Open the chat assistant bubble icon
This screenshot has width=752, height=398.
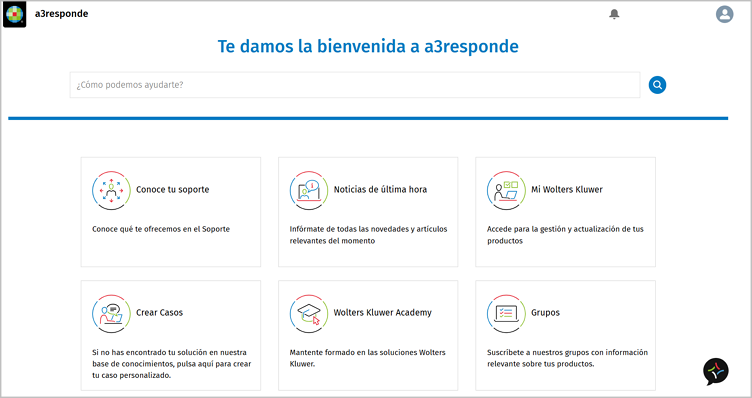[716, 371]
